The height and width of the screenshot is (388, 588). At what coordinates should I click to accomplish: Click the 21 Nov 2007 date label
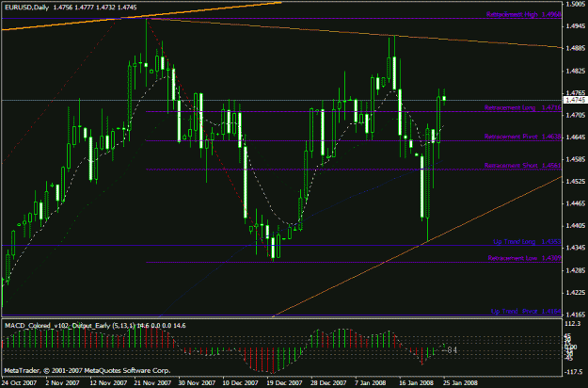tap(153, 382)
